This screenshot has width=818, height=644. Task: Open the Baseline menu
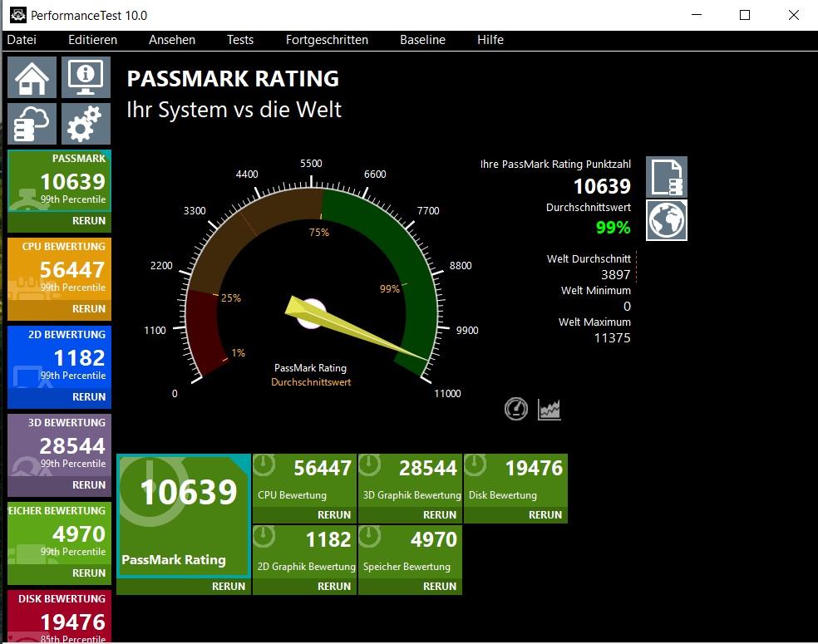click(x=422, y=40)
